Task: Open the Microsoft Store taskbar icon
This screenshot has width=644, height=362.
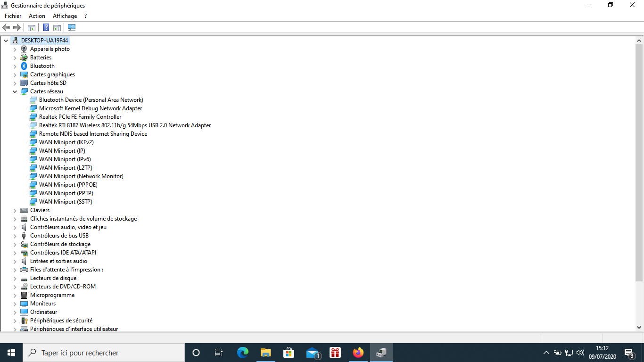Action: click(x=289, y=353)
